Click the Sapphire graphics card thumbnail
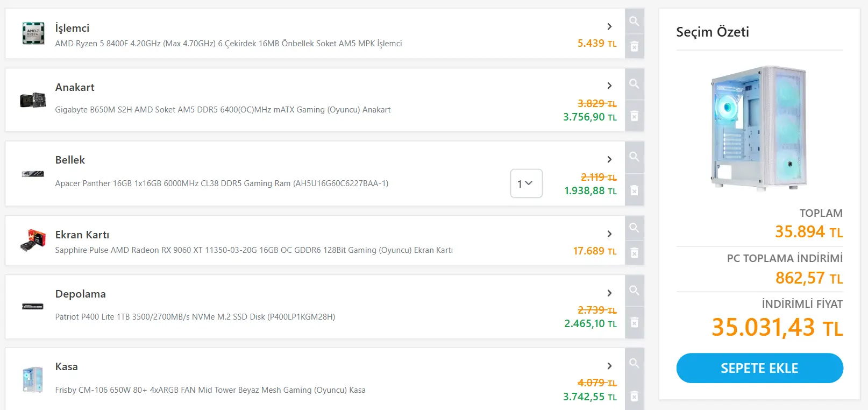Viewport: 868px width, 410px height. 33,241
